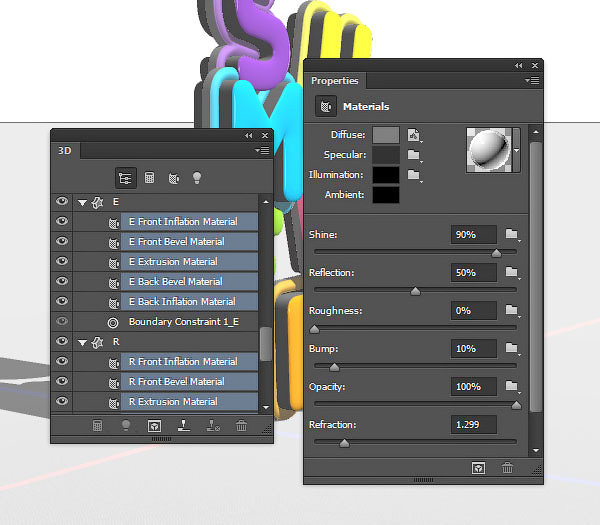Click E Front Inflation Material icon
This screenshot has height=525, width=600.
114,223
